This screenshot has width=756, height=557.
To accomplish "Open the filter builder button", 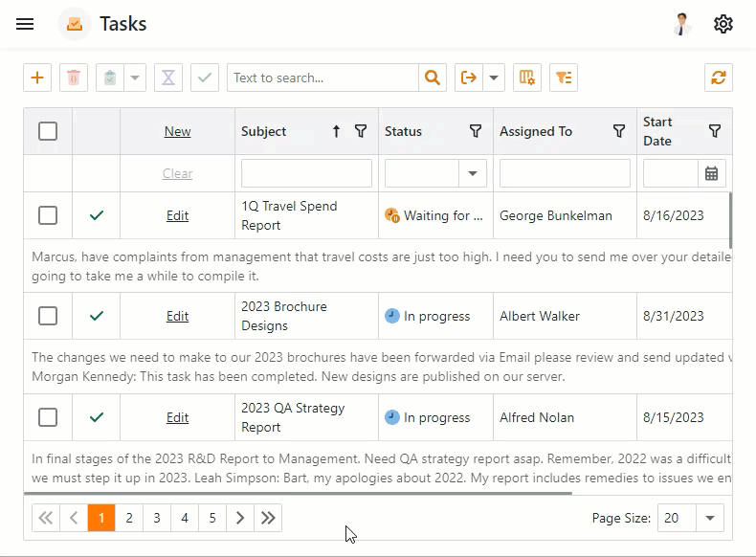I will [x=563, y=78].
